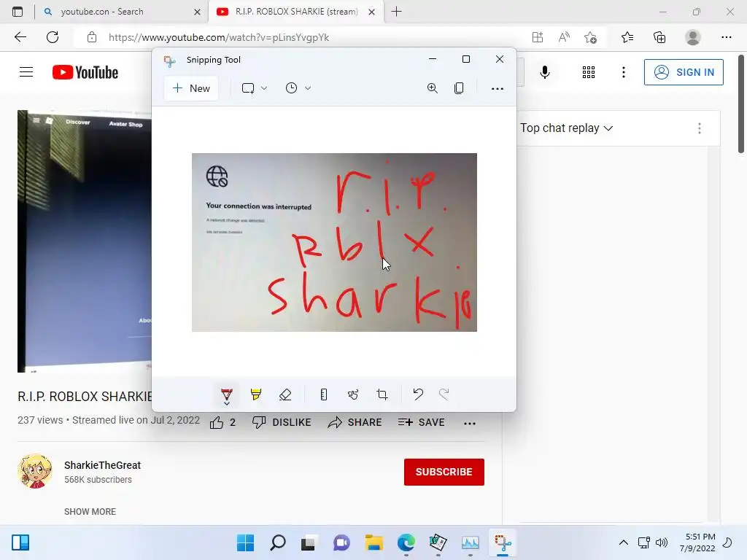Image resolution: width=747 pixels, height=560 pixels.
Task: Select the yellow highlighter tool
Action: point(256,394)
